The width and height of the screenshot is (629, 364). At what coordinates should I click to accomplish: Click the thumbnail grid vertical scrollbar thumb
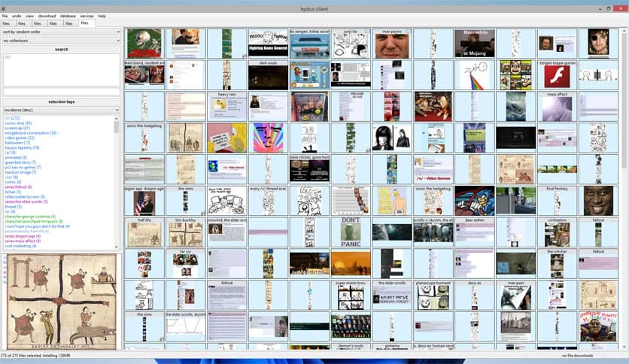click(x=624, y=102)
